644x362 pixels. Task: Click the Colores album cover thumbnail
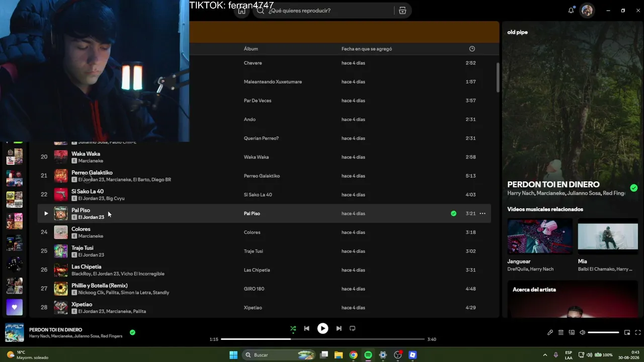(x=61, y=232)
